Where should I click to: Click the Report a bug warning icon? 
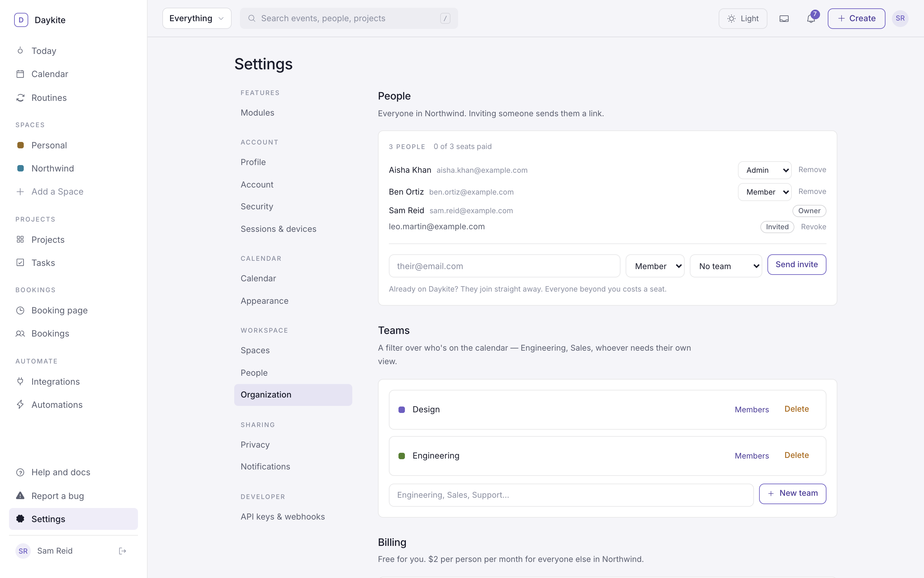point(20,495)
